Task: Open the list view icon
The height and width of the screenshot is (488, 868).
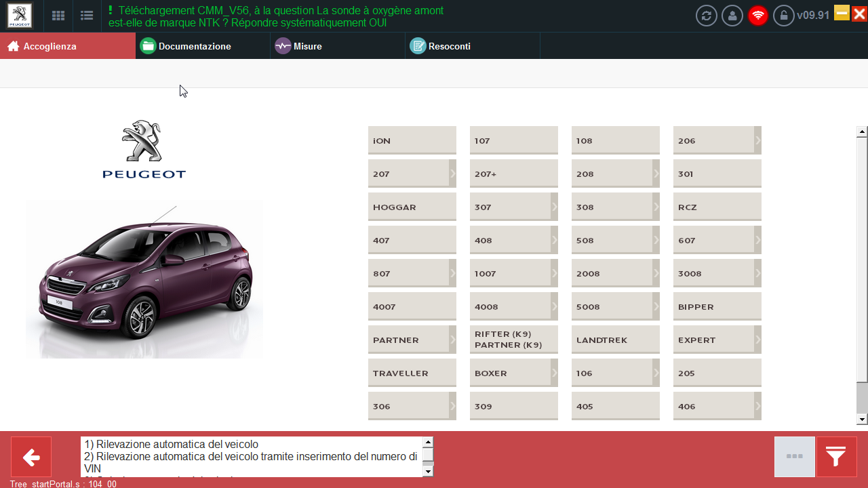Action: (86, 16)
